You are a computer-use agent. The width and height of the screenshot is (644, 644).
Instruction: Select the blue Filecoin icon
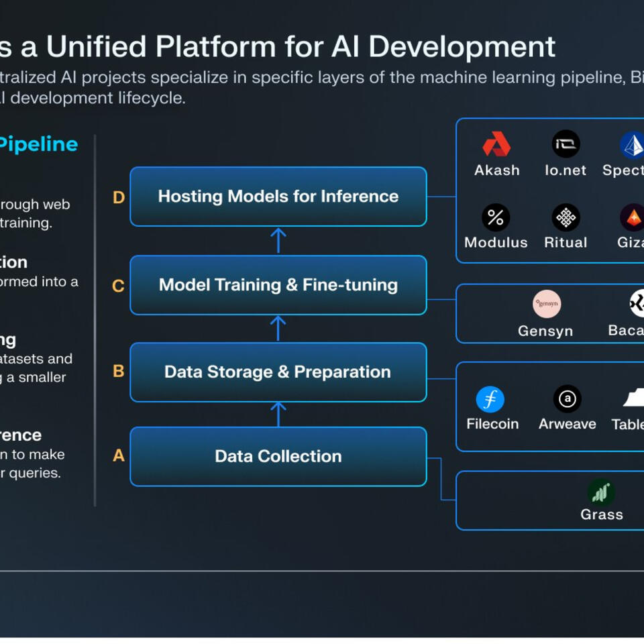(x=490, y=399)
